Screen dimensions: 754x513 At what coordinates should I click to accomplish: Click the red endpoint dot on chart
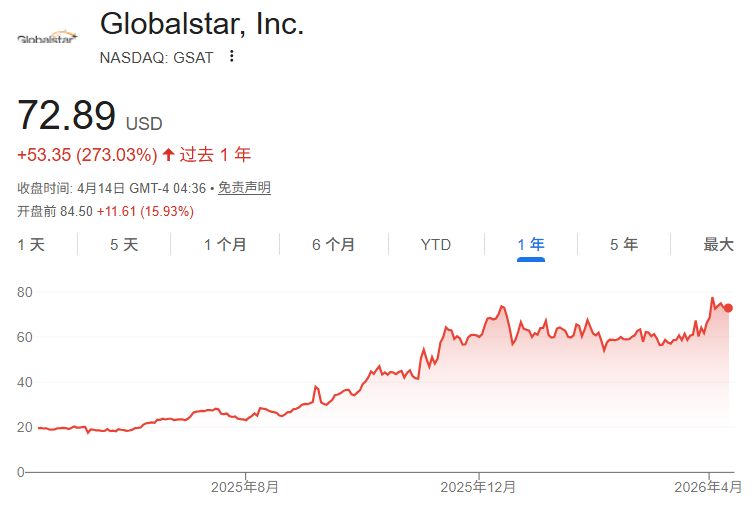point(728,308)
